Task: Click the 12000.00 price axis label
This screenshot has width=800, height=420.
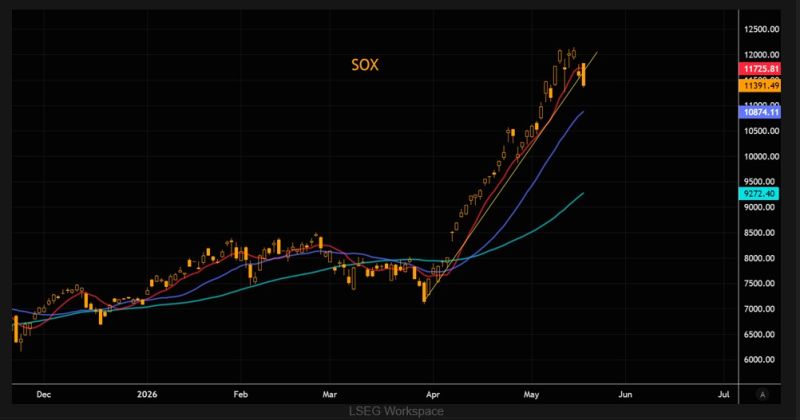Action: pyautogui.click(x=762, y=55)
